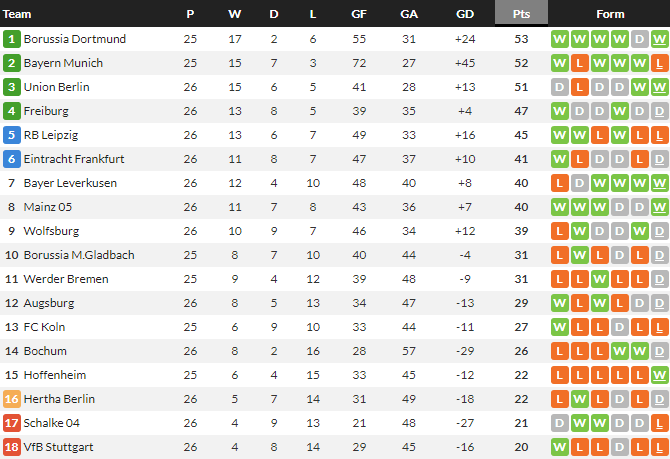
Task: Open the Eintracht Frankfurt team link
Action: tap(73, 159)
